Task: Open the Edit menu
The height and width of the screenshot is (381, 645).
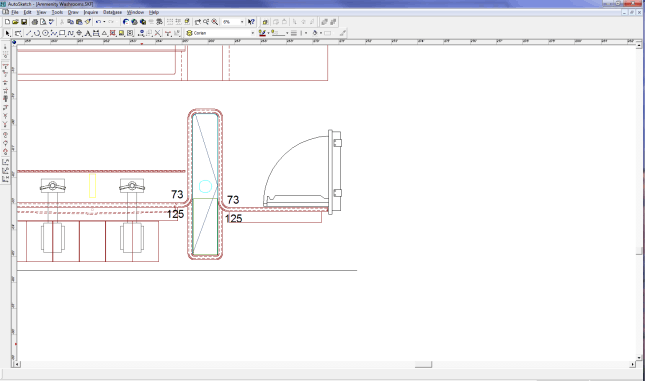Action: (x=27, y=12)
